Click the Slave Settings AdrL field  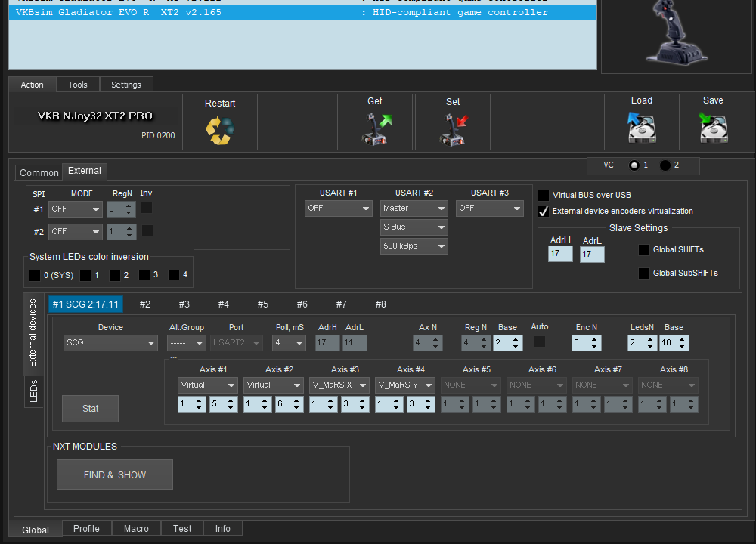[592, 254]
